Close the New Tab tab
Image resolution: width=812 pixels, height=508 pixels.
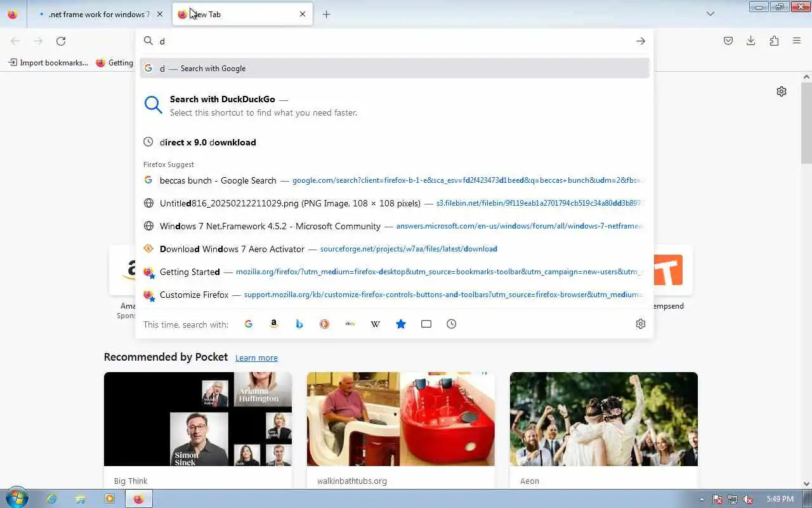click(303, 14)
